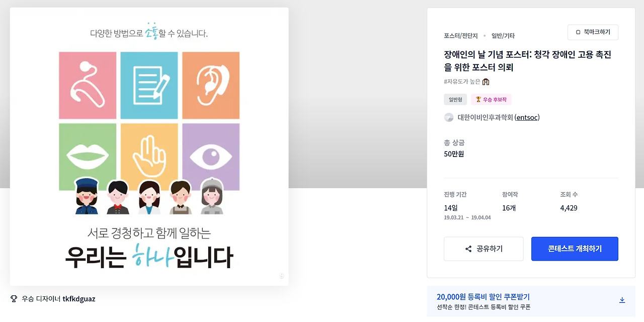644x322 pixels.
Task: Open the winning designer tkfkdguaz profile
Action: pos(79,299)
